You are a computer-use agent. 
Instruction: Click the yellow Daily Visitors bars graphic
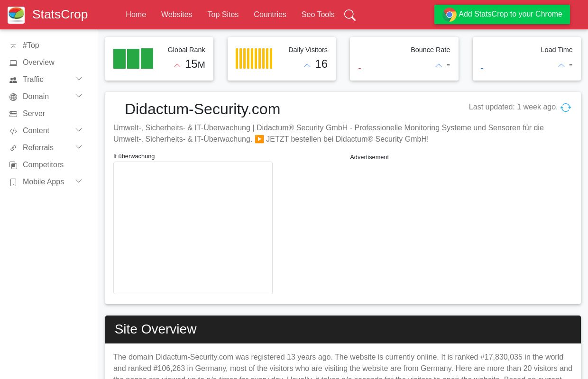click(x=254, y=59)
